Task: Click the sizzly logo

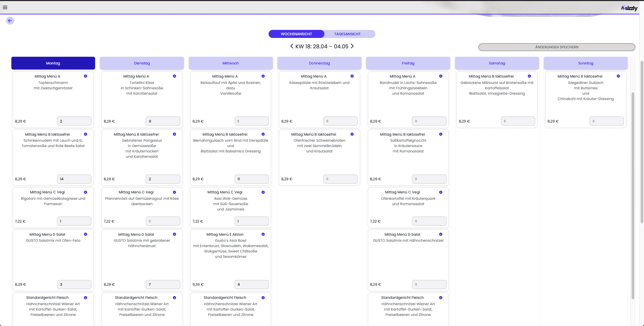Action: pos(629,8)
